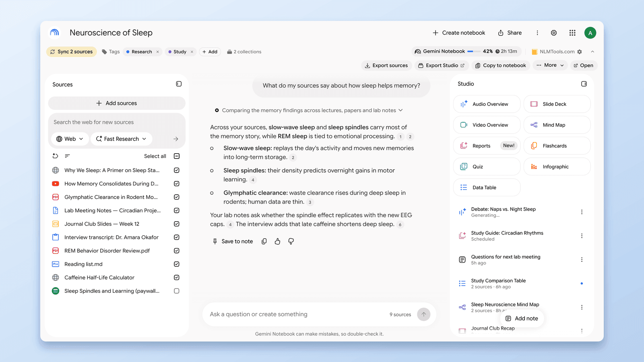Screen dimensions: 644x362
Task: Click citation 6 about late caffeine
Action: coord(400,224)
